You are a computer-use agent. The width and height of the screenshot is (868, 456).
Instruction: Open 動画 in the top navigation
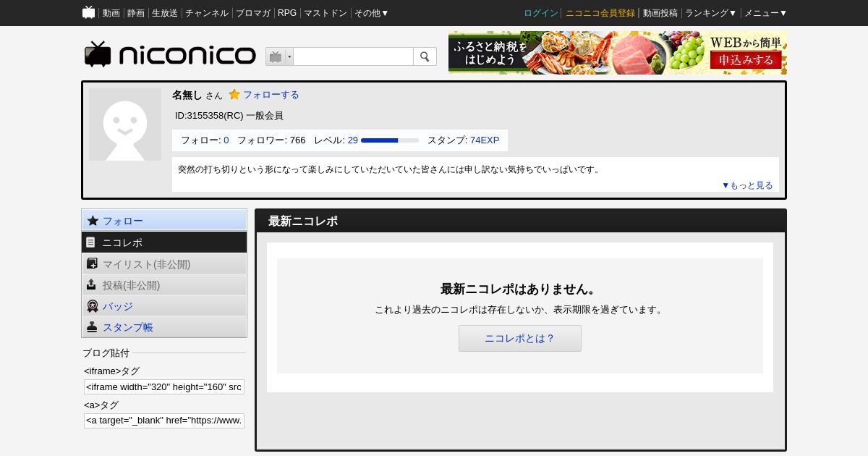[x=111, y=13]
